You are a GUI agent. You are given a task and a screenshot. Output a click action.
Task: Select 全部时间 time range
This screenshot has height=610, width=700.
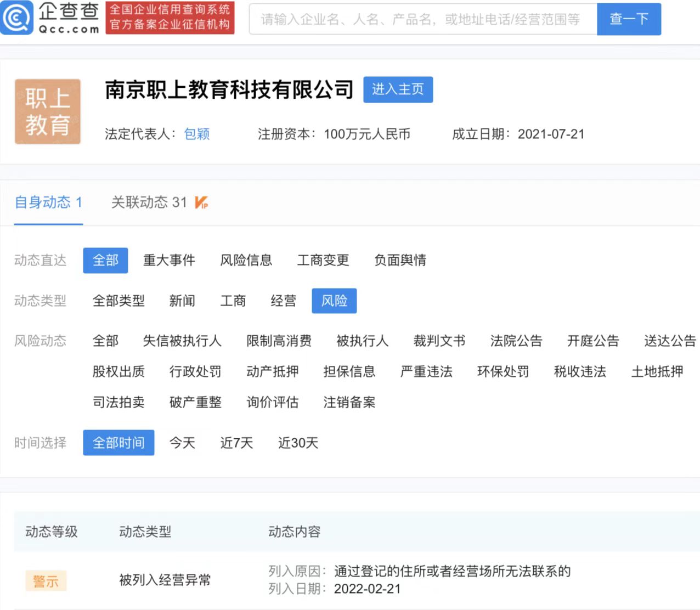(118, 443)
